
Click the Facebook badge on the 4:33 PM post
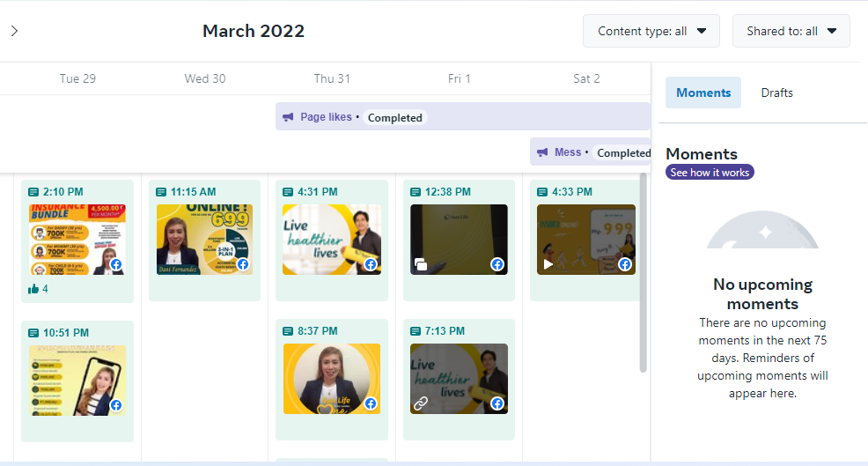pyautogui.click(x=625, y=264)
